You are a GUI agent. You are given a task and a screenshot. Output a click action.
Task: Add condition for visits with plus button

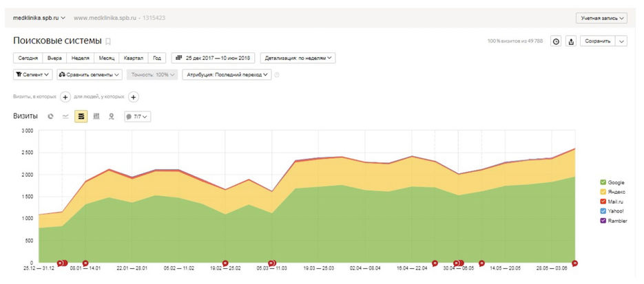(65, 97)
